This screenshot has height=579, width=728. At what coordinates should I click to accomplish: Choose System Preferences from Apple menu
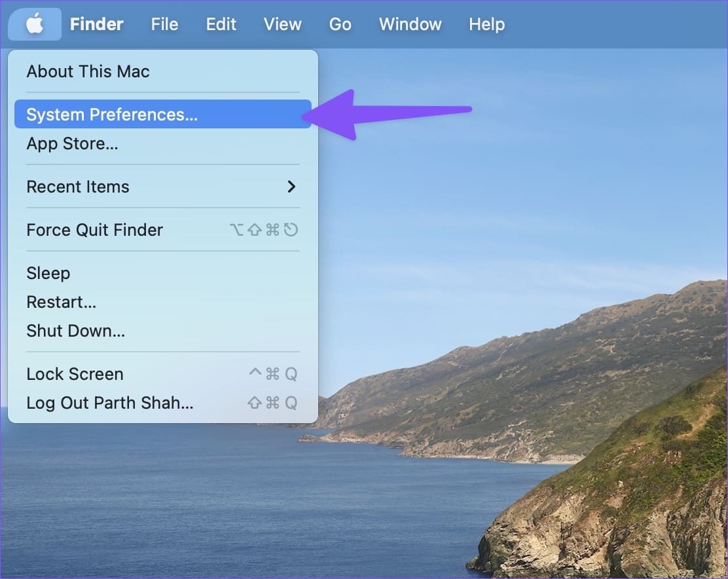click(111, 115)
